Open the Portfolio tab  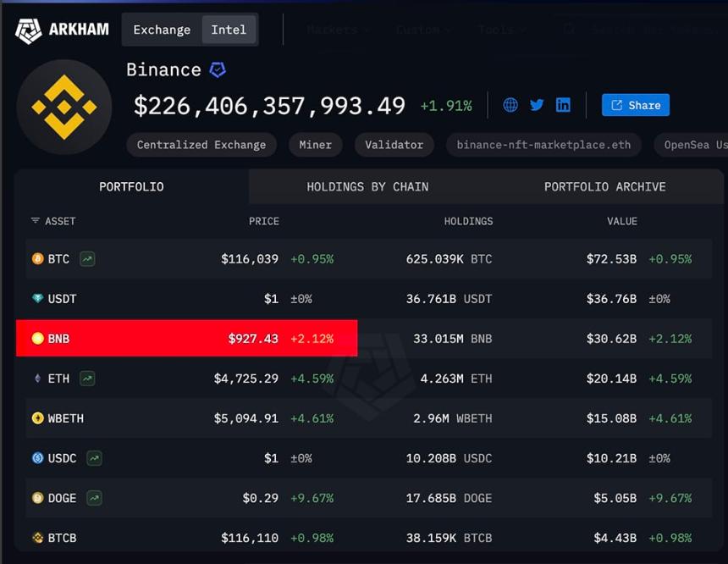click(131, 187)
